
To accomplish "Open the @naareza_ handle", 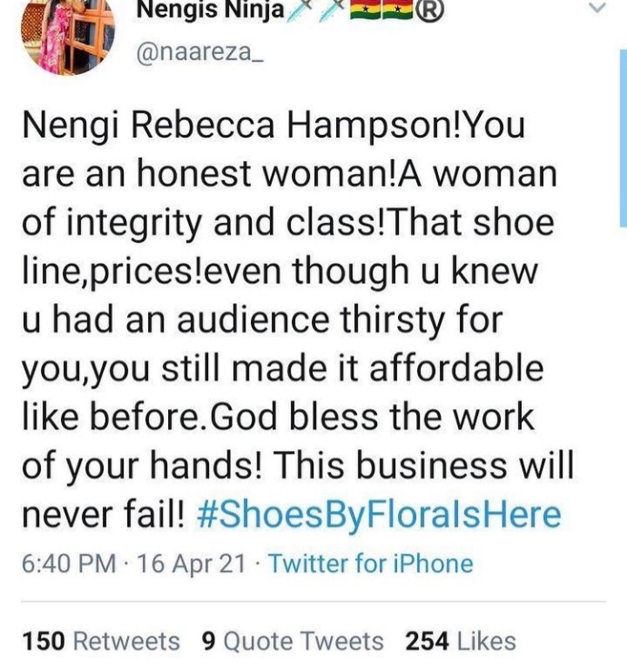I will tap(199, 53).
